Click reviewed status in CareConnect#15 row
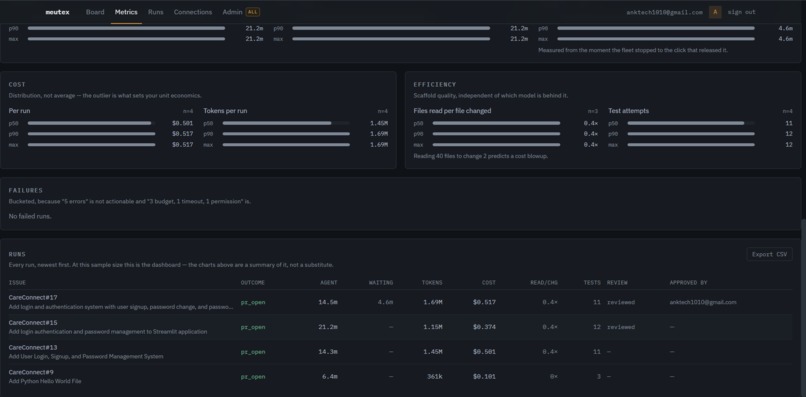 620,327
